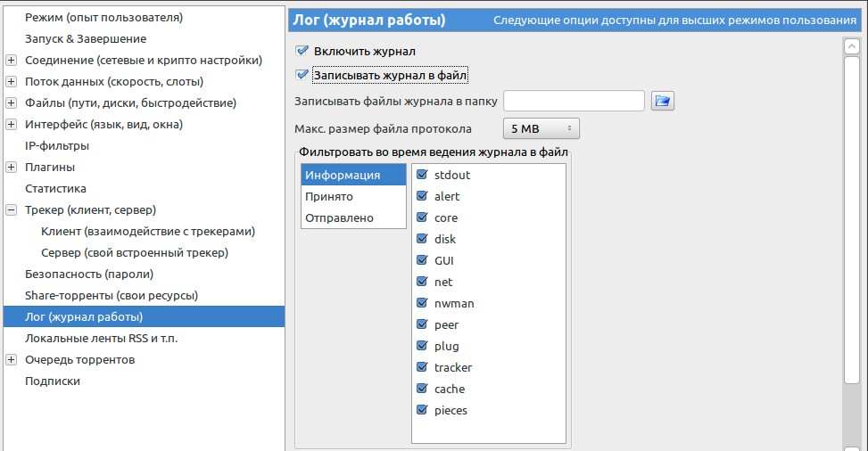Select the Информация filter category
The image size is (868, 451).
(x=353, y=175)
